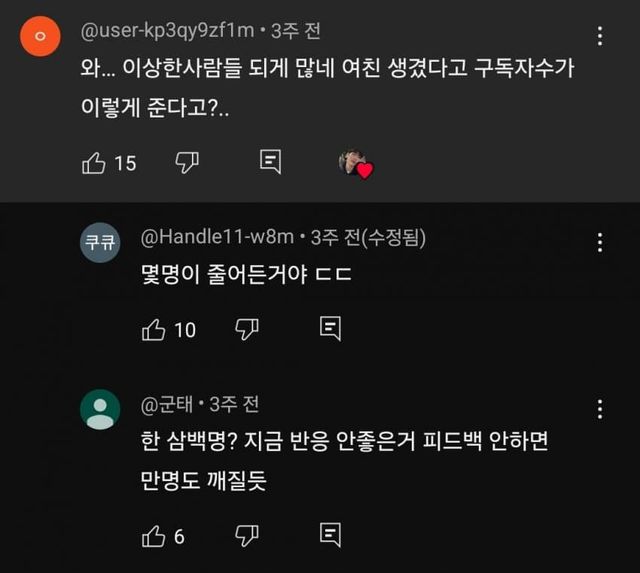
Task: Visit the @Handle11-w8m handle link
Action: [217, 237]
